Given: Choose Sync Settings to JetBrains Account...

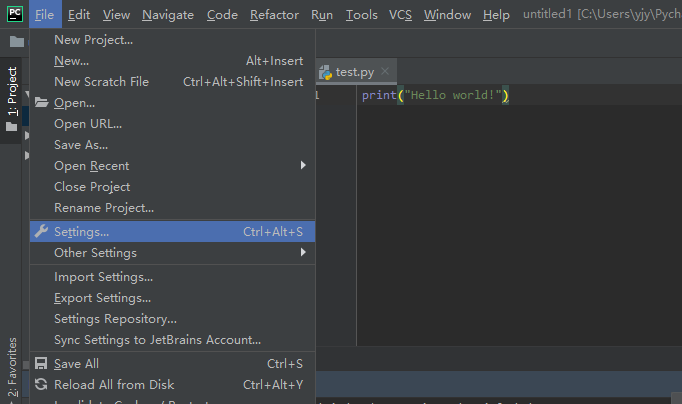Looking at the screenshot, I should coord(172,339).
